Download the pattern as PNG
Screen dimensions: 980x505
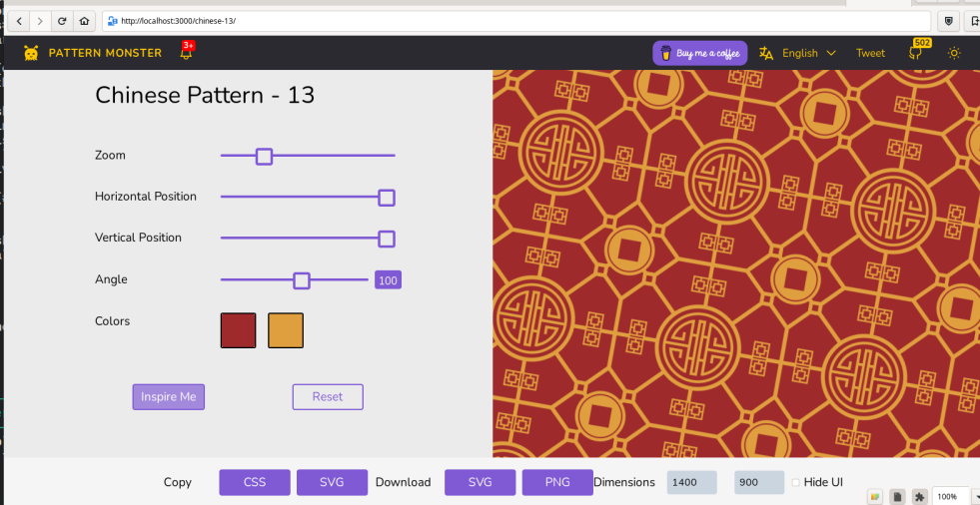557,482
